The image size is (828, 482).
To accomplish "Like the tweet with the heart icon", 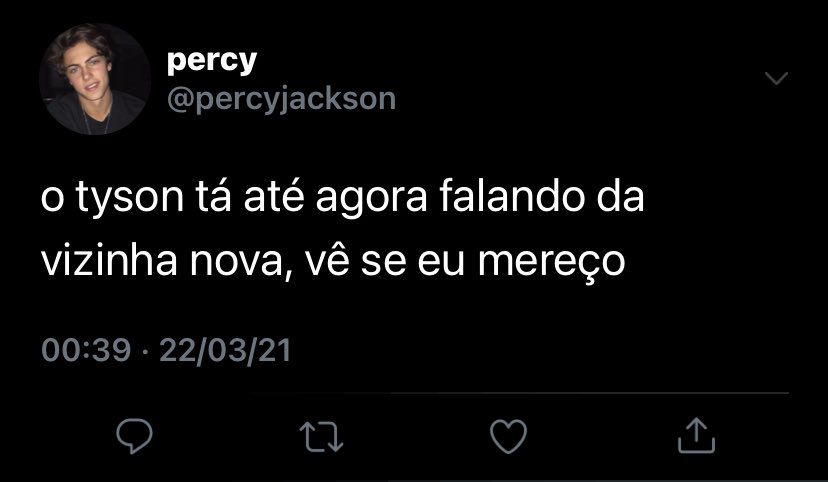I will 509,436.
